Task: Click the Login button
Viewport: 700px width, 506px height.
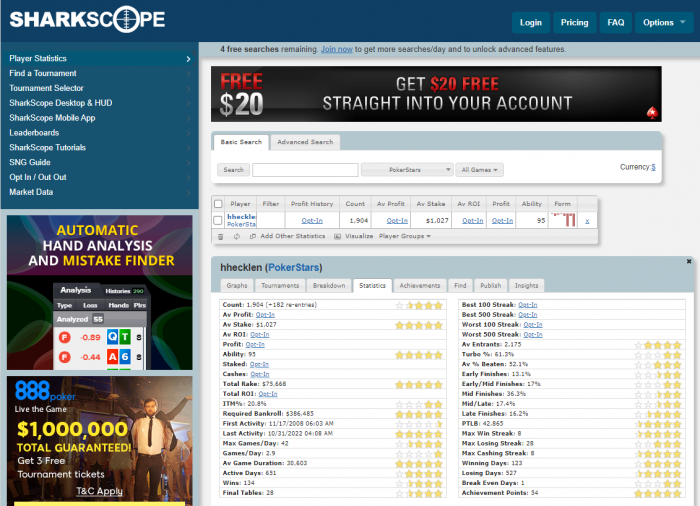Action: (x=531, y=23)
